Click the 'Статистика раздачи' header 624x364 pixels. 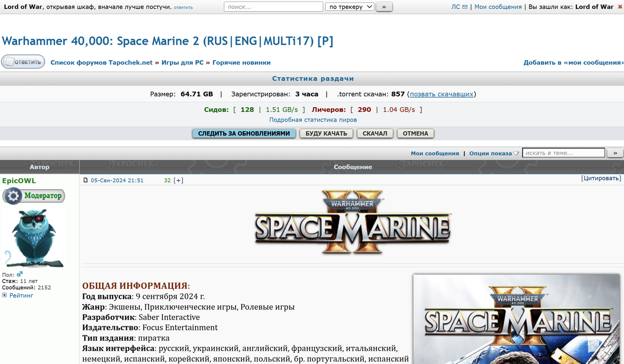point(313,78)
